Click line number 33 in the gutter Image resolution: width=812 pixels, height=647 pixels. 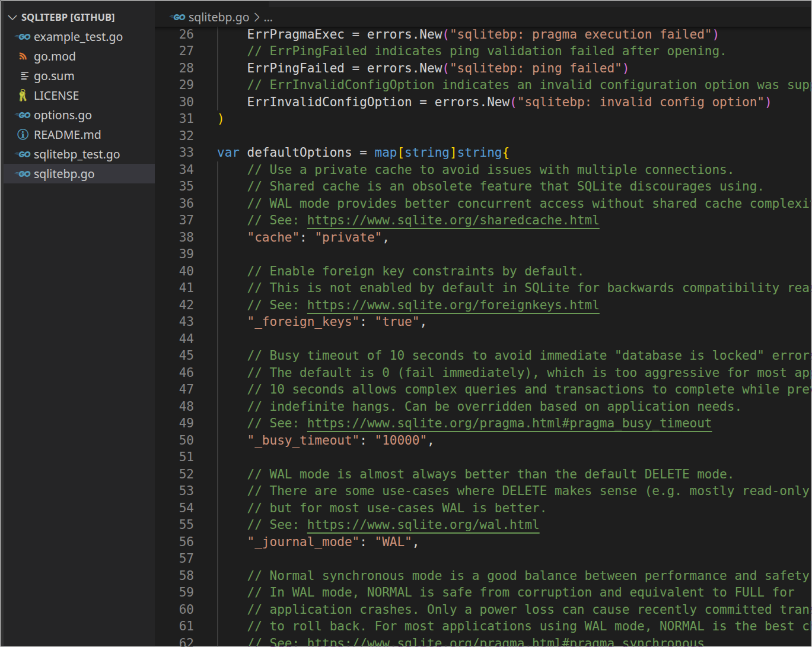coord(186,153)
